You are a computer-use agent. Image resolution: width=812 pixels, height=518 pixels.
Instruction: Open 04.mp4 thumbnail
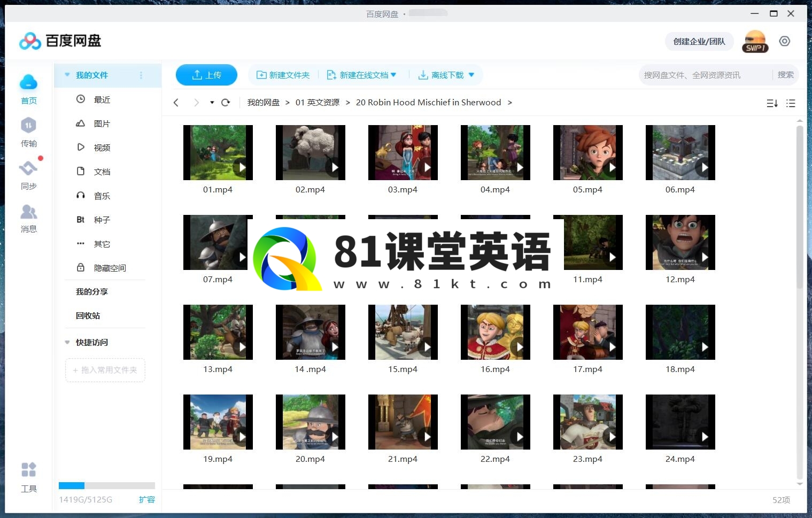496,152
